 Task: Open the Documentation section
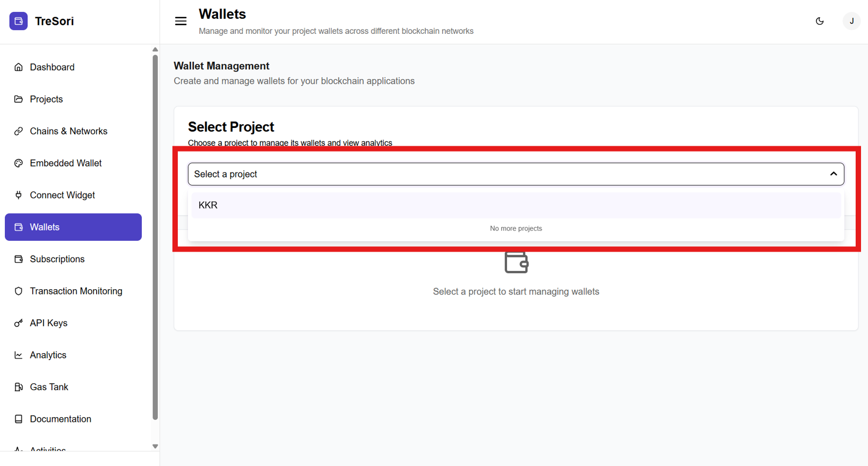point(60,419)
